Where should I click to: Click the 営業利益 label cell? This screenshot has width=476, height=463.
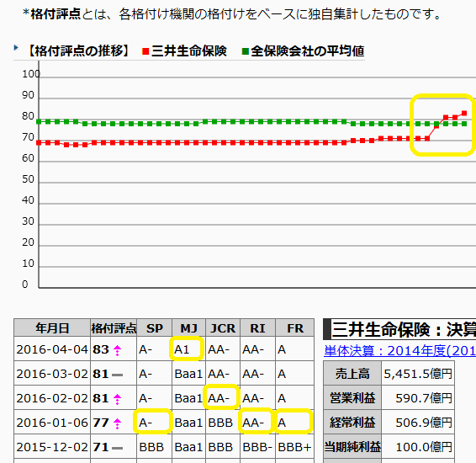pyautogui.click(x=352, y=397)
